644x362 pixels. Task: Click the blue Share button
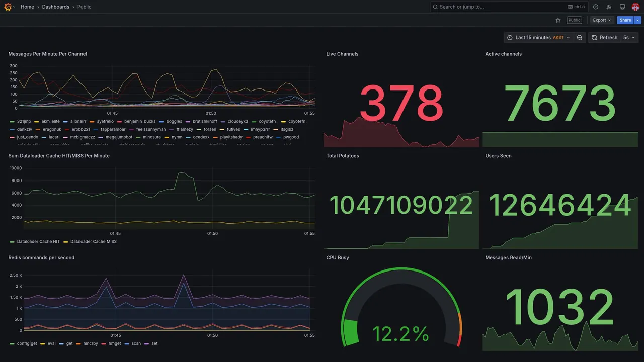click(x=625, y=20)
